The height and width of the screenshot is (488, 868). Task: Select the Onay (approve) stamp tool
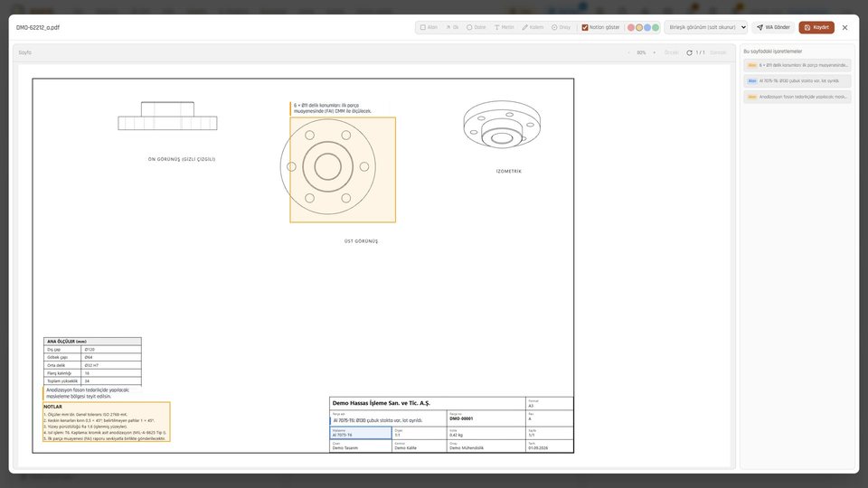pos(561,27)
